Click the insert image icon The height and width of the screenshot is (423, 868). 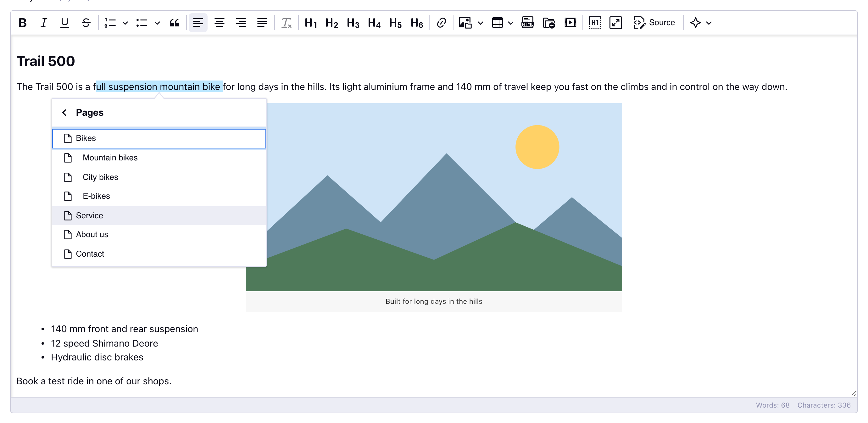[x=465, y=23]
